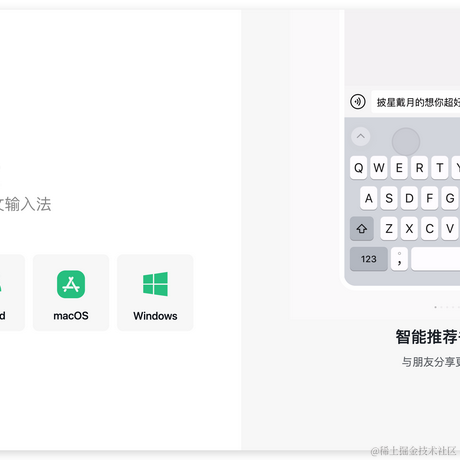The height and width of the screenshot is (460, 460).
Task: Tap the space bar key
Action: coord(436,259)
